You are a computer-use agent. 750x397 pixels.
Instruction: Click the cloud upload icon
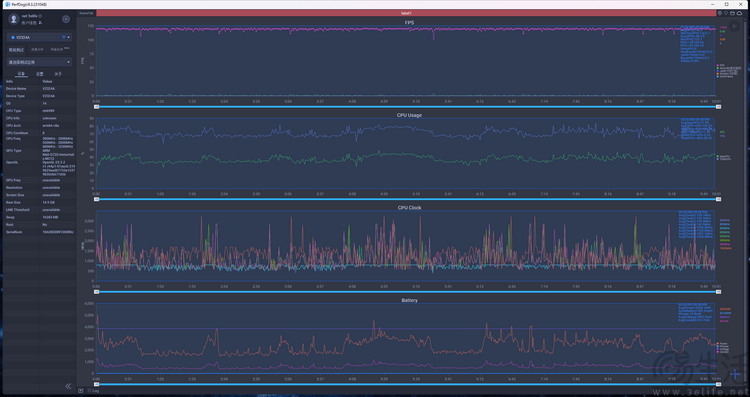pos(739,13)
